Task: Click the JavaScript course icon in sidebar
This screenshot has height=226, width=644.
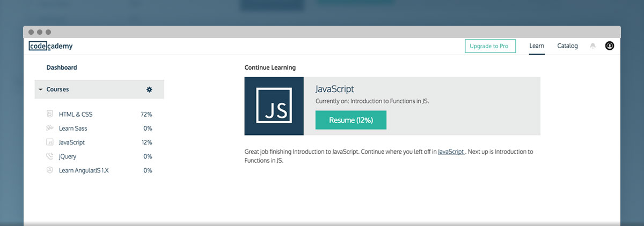Action: (x=49, y=142)
